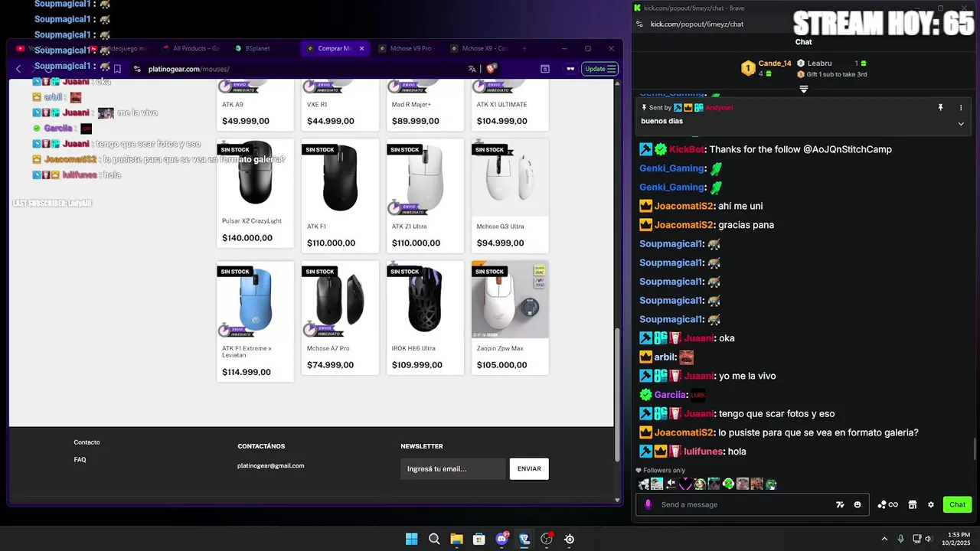Open the ATK Z1 Ultra product image
Image resolution: width=980 pixels, height=551 pixels.
click(425, 178)
